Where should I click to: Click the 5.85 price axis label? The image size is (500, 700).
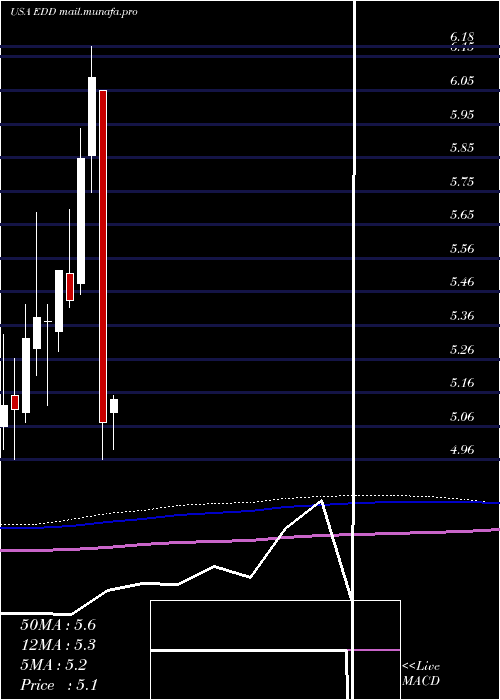click(462, 148)
